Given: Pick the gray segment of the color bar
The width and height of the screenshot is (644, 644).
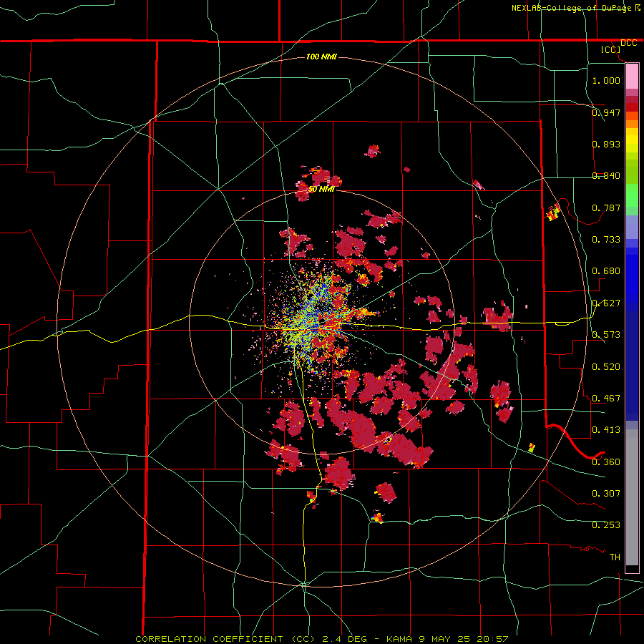Looking at the screenshot, I should (x=632, y=497).
